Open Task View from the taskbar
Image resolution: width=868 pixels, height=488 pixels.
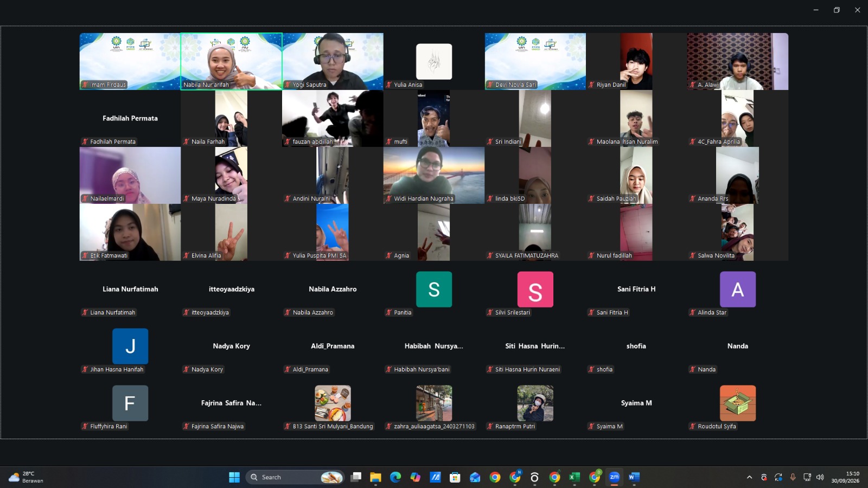click(x=356, y=477)
